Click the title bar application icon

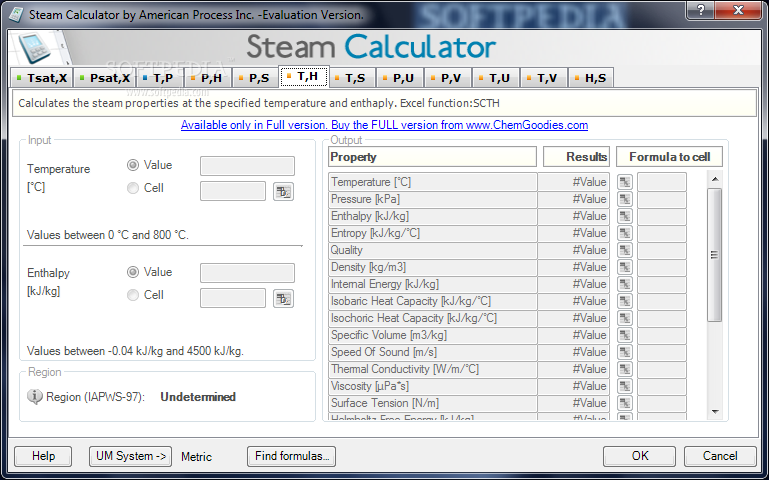click(16, 15)
